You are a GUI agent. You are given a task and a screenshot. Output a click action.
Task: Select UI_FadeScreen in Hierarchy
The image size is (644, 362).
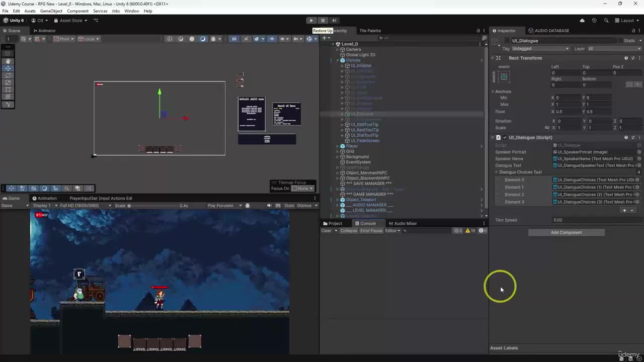(x=365, y=141)
